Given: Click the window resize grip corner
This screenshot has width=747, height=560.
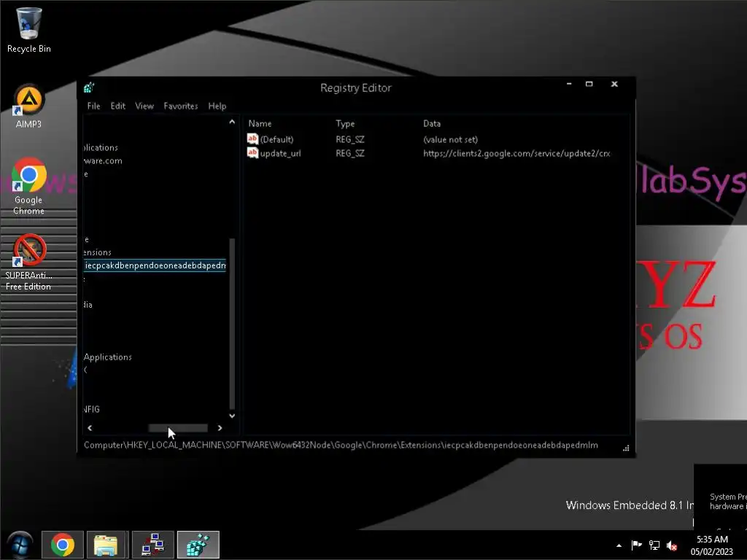Looking at the screenshot, I should 626,448.
